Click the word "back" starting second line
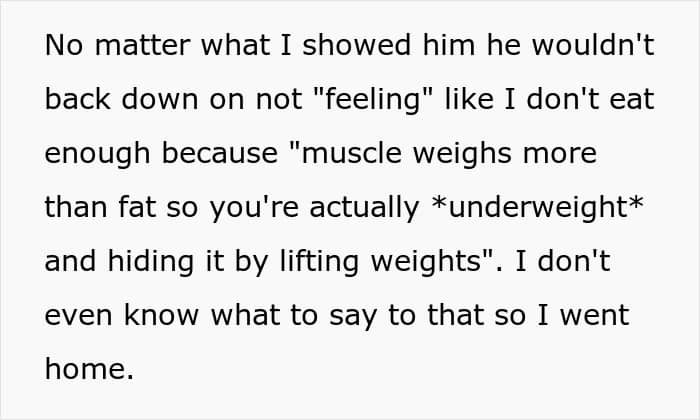Screen dimensions: 700x420 click(x=78, y=99)
